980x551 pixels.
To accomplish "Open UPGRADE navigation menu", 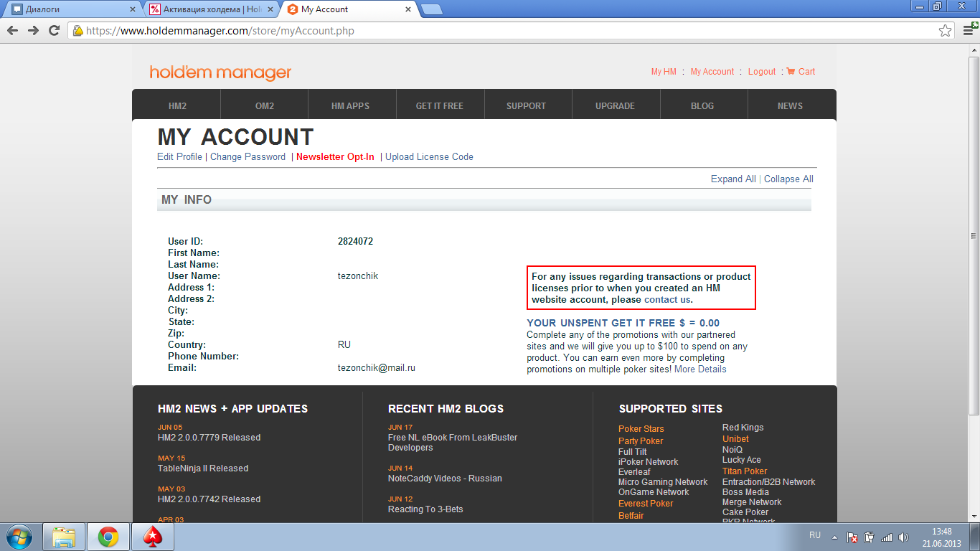I will point(615,105).
